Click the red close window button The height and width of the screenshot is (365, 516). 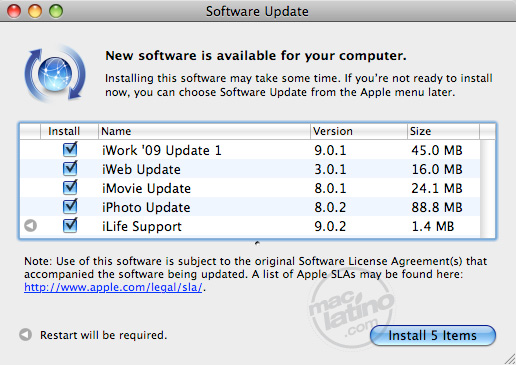[14, 11]
